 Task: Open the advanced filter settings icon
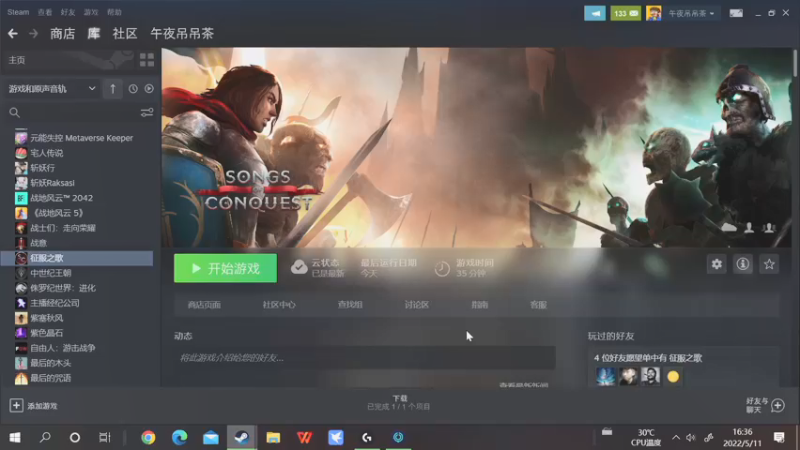147,112
